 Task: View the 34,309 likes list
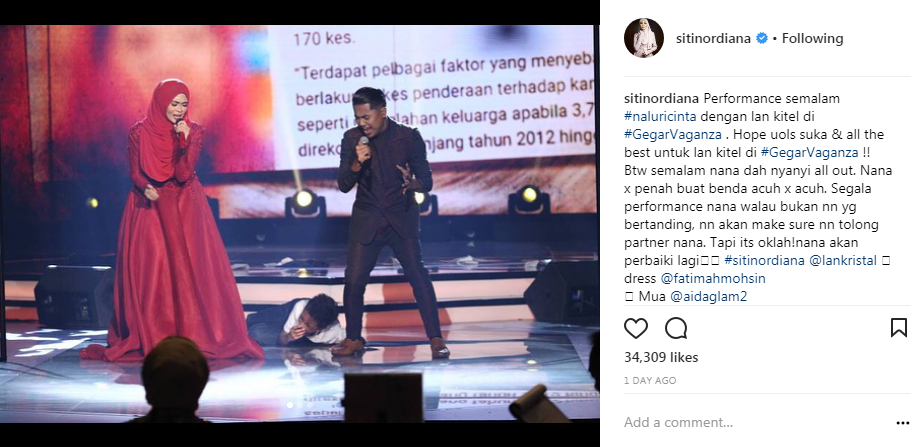click(661, 357)
